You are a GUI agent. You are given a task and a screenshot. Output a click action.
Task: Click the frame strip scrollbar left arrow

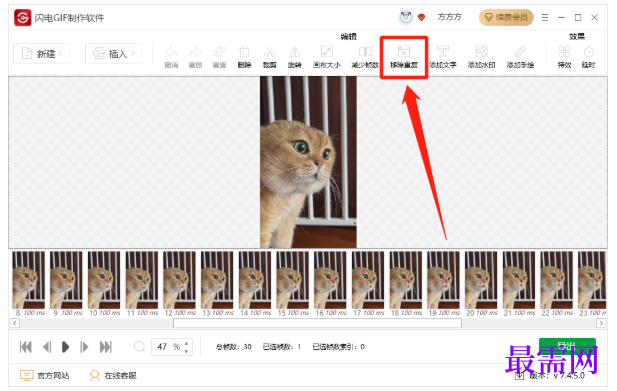[15, 323]
